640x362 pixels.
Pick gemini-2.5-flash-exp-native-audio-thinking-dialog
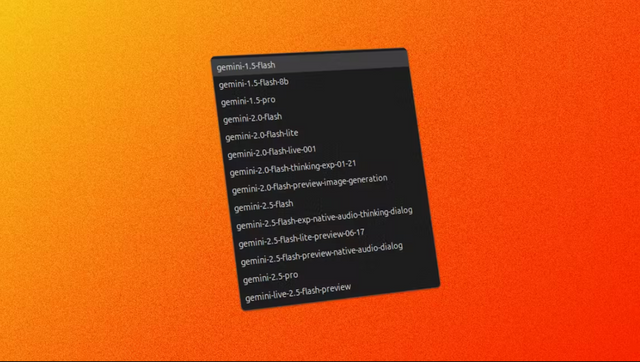(x=324, y=219)
